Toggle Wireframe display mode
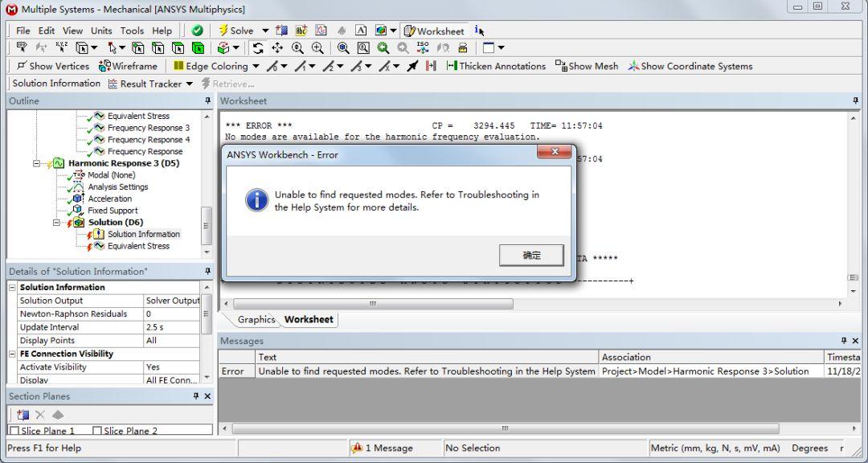The width and height of the screenshot is (868, 463). pos(128,66)
